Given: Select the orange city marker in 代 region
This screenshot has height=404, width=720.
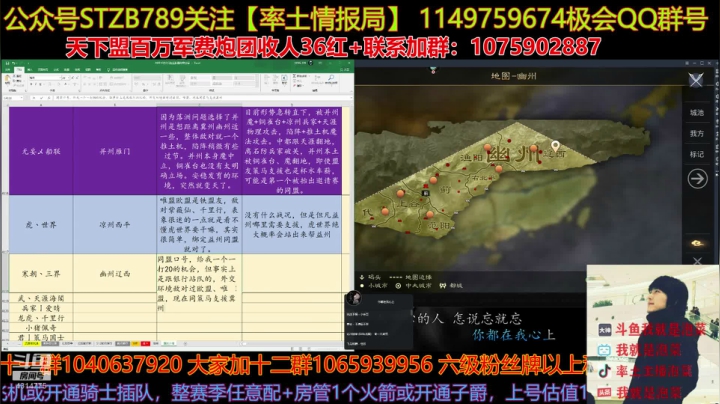Looking at the screenshot, I should (x=385, y=211).
